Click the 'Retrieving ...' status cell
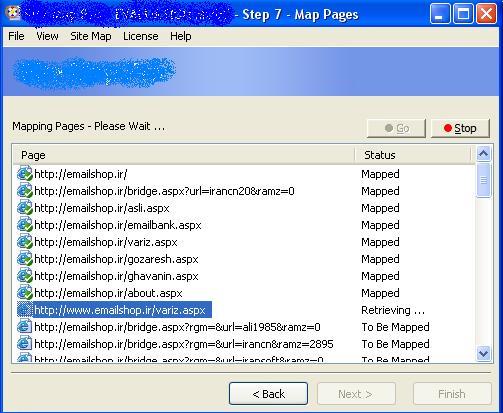The height and width of the screenshot is (413, 503). (393, 310)
